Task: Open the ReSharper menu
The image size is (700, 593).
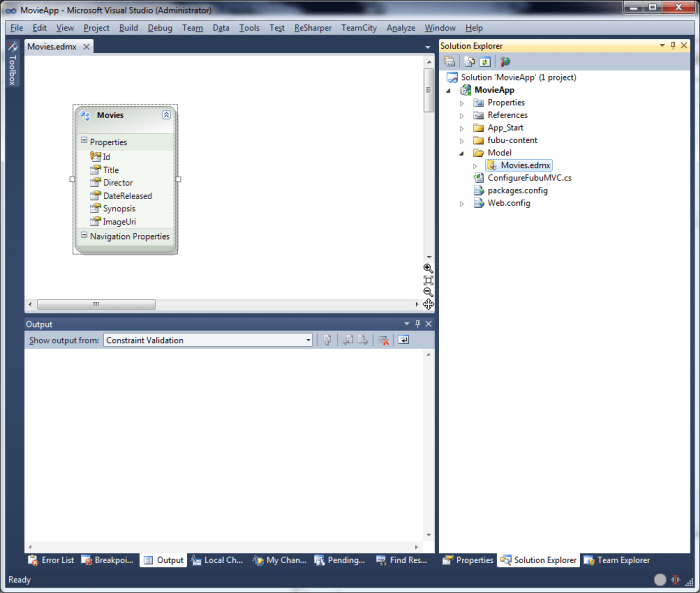Action: pos(312,28)
